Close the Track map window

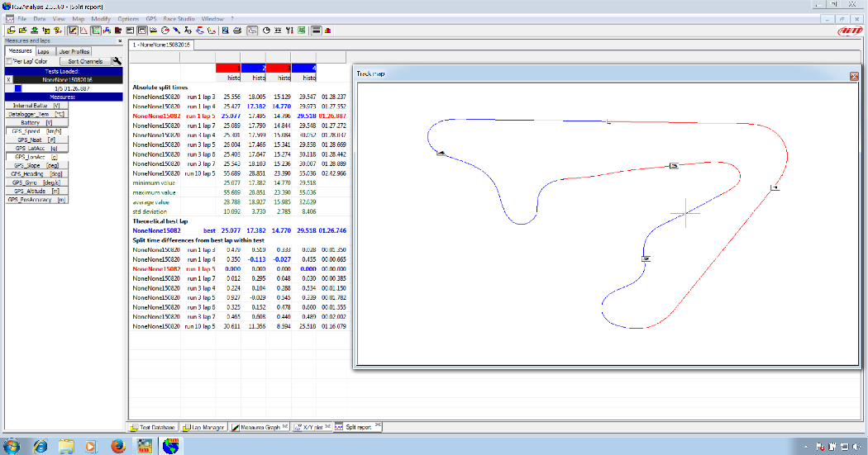[854, 76]
